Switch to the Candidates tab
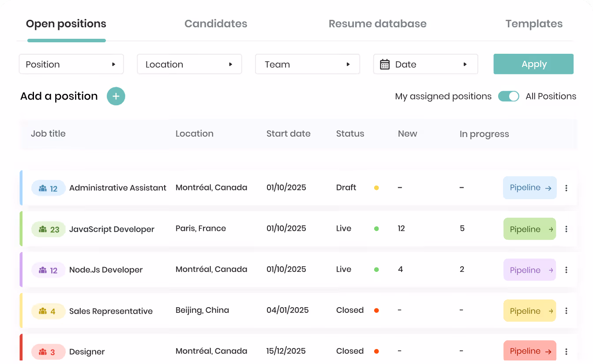The height and width of the screenshot is (364, 593). [x=216, y=24]
